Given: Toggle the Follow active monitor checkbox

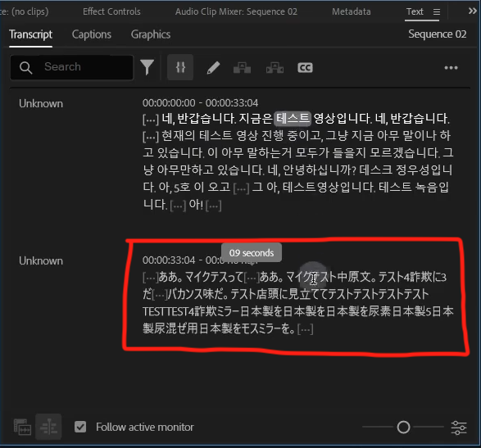Looking at the screenshot, I should (80, 427).
